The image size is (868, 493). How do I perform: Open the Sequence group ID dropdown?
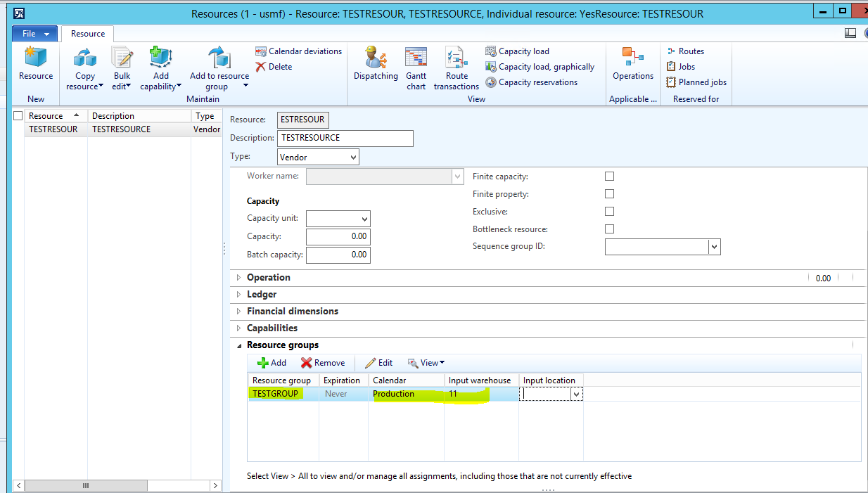click(714, 247)
